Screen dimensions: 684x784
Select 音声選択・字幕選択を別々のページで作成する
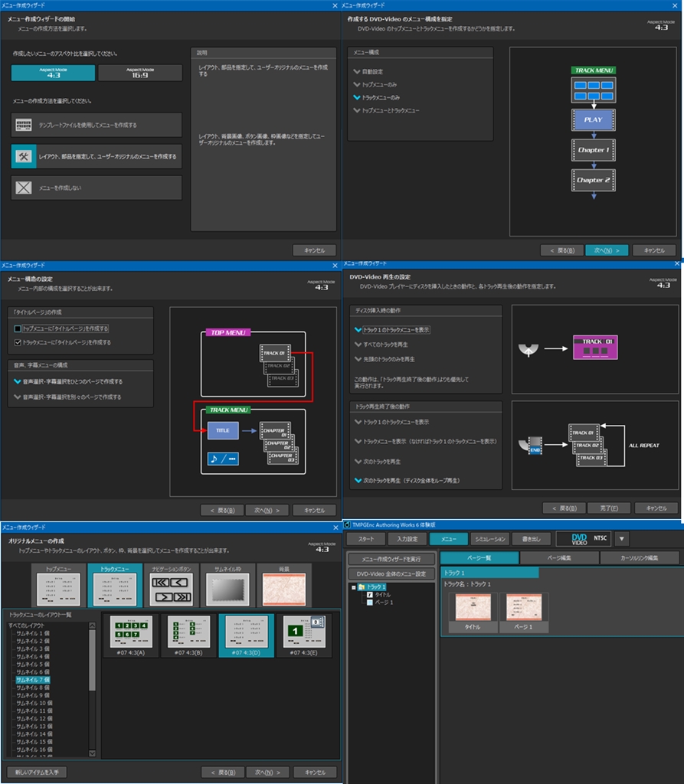(x=68, y=397)
